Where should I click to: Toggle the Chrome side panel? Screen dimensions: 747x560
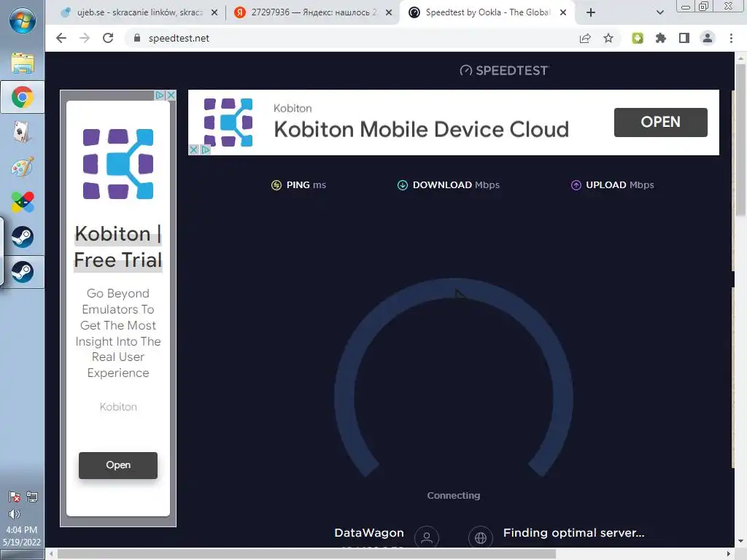tap(684, 38)
